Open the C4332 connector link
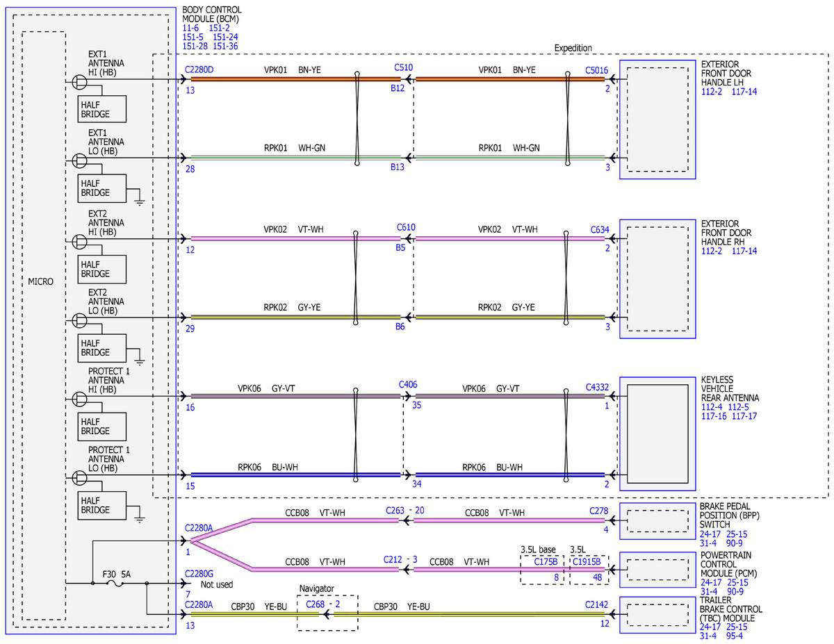The height and width of the screenshot is (644, 834). pos(597,387)
